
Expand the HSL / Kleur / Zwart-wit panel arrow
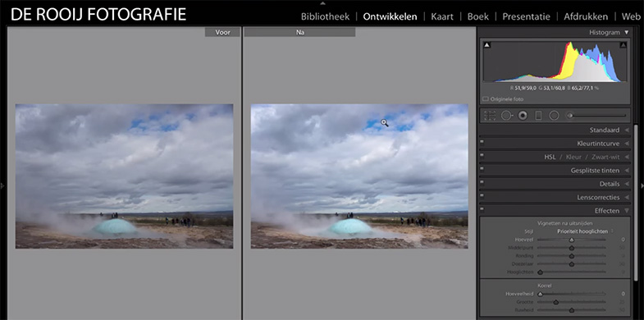627,157
